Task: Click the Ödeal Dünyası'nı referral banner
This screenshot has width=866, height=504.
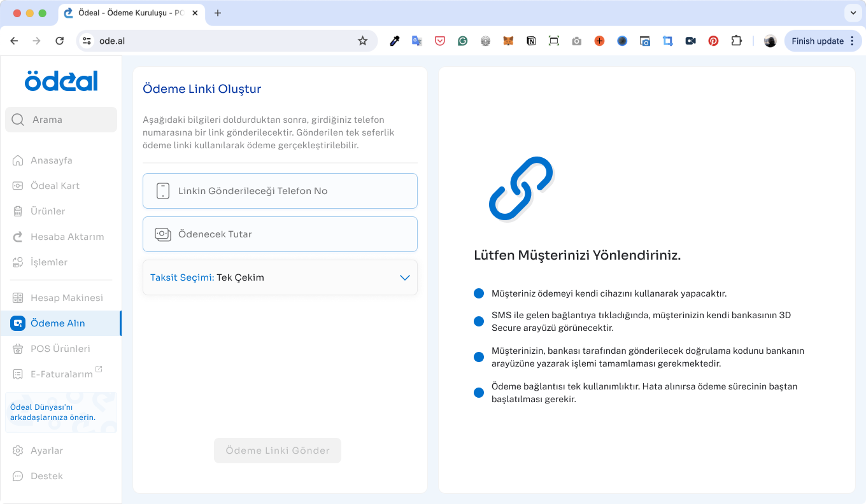Action: point(61,412)
